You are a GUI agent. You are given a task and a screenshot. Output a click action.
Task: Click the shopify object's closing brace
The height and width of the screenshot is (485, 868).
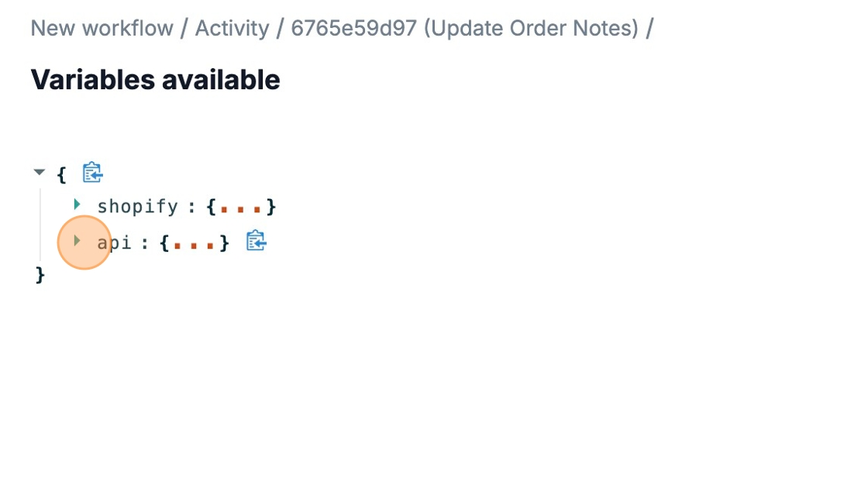[270, 207]
